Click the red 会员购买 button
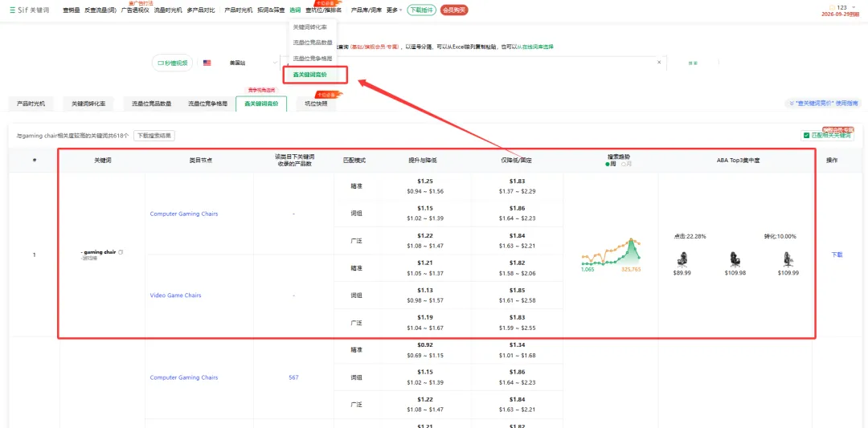 click(x=454, y=10)
